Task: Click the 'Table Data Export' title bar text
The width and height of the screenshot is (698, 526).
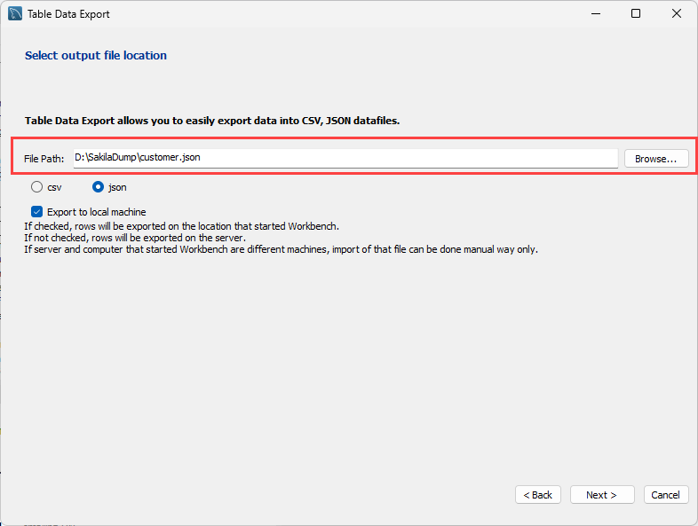Action: coord(70,14)
